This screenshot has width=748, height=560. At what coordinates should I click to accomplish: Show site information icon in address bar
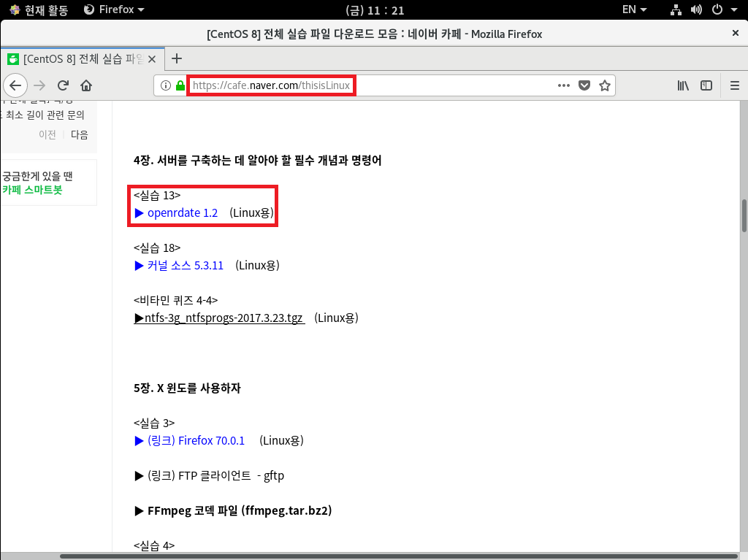(x=166, y=85)
